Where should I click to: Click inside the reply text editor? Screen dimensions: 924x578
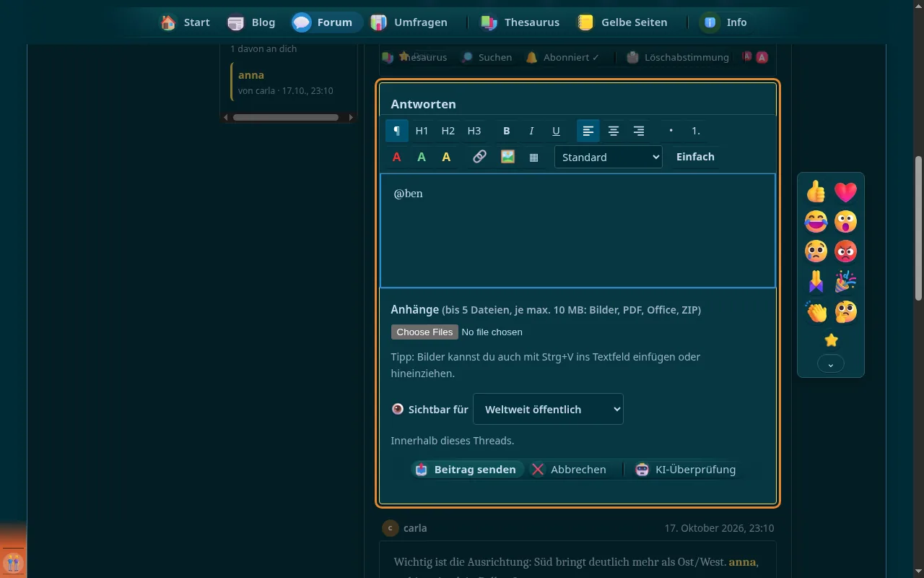(578, 230)
